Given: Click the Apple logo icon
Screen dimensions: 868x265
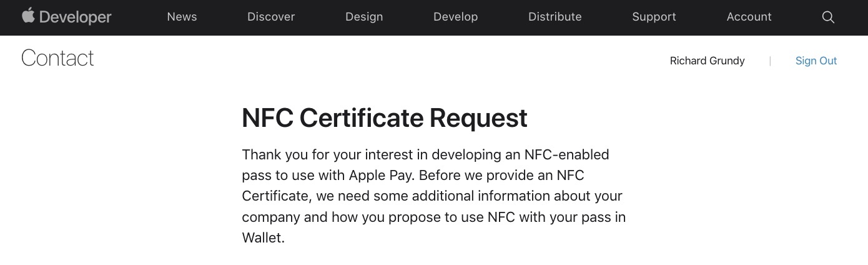Looking at the screenshot, I should [29, 16].
